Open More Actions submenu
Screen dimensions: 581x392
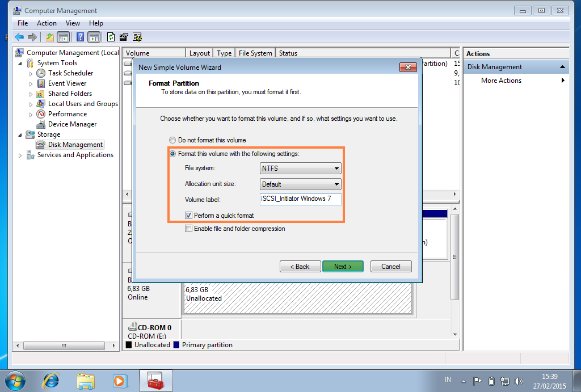(516, 81)
